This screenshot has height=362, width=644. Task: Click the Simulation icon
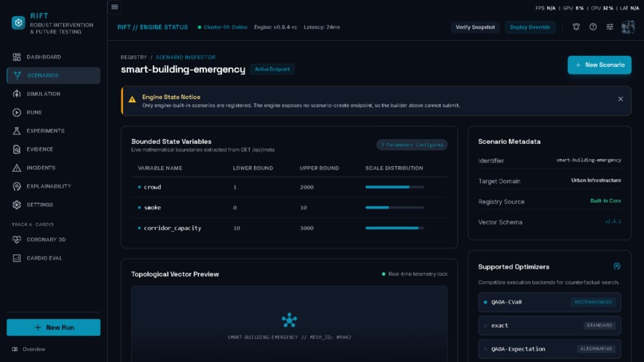[17, 94]
